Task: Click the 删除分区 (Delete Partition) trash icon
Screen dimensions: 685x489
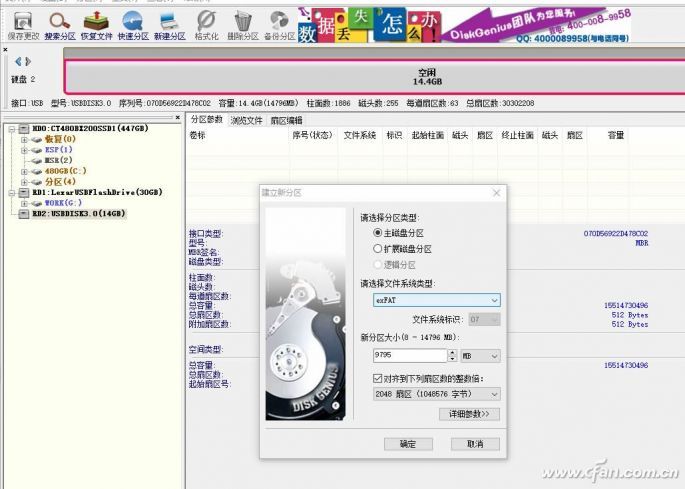Action: click(242, 23)
